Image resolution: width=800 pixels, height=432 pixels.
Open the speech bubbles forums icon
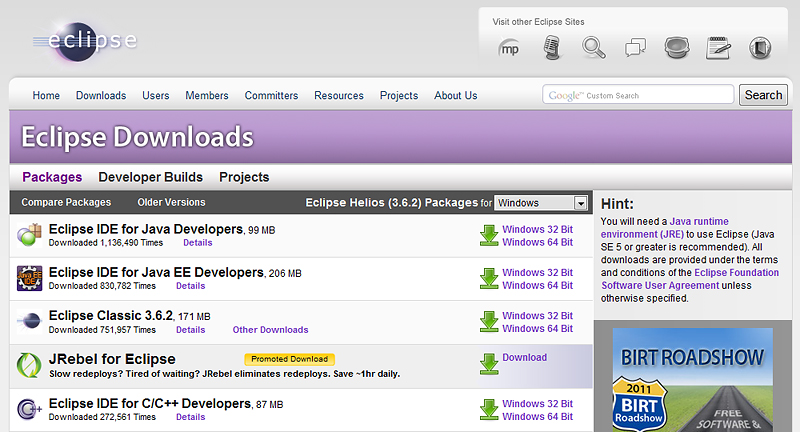[x=635, y=48]
